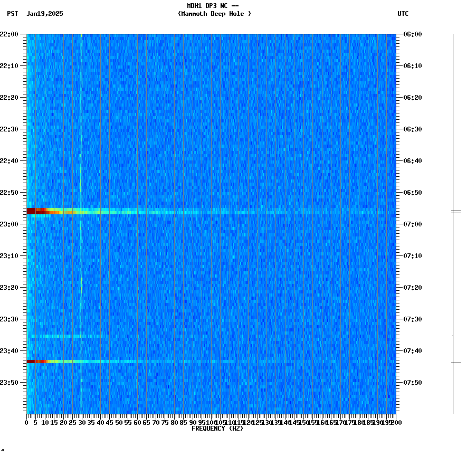The height and width of the screenshot is (456, 476).
Task: Click the Jan19,2025 date label
Action: [44, 14]
